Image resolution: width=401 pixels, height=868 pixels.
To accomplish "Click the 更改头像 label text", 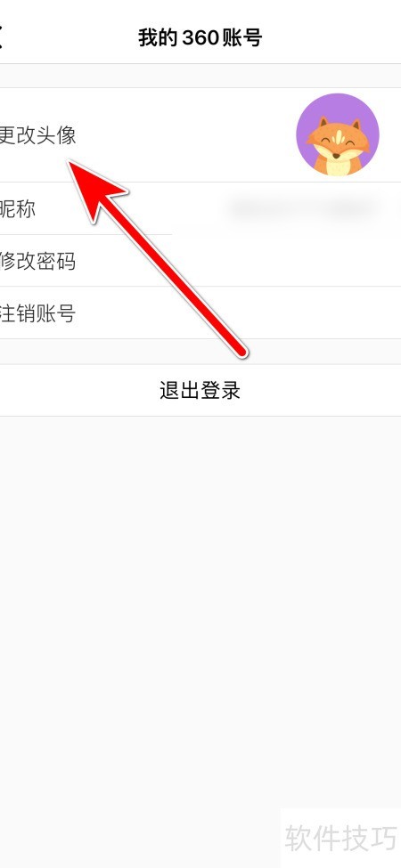I will tap(37, 135).
